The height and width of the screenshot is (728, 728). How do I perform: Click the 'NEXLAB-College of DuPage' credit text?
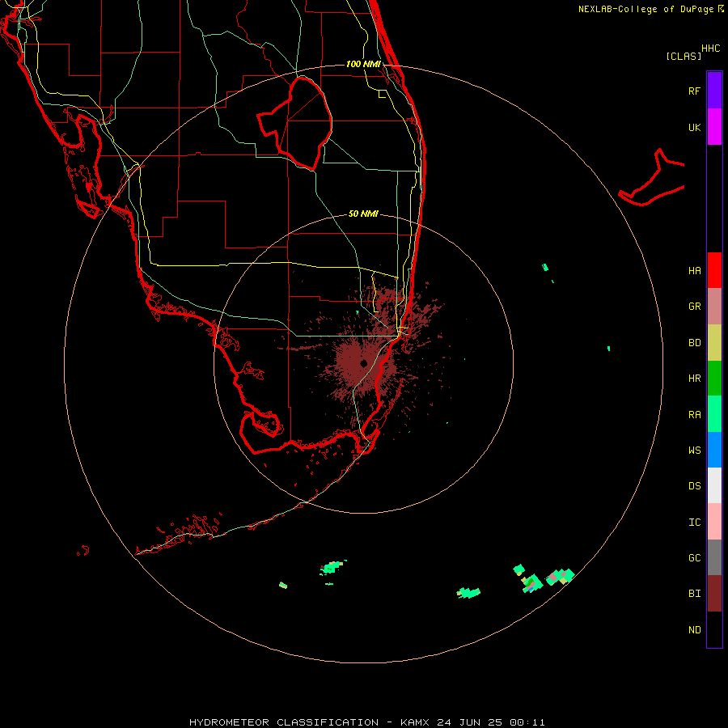coord(645,9)
